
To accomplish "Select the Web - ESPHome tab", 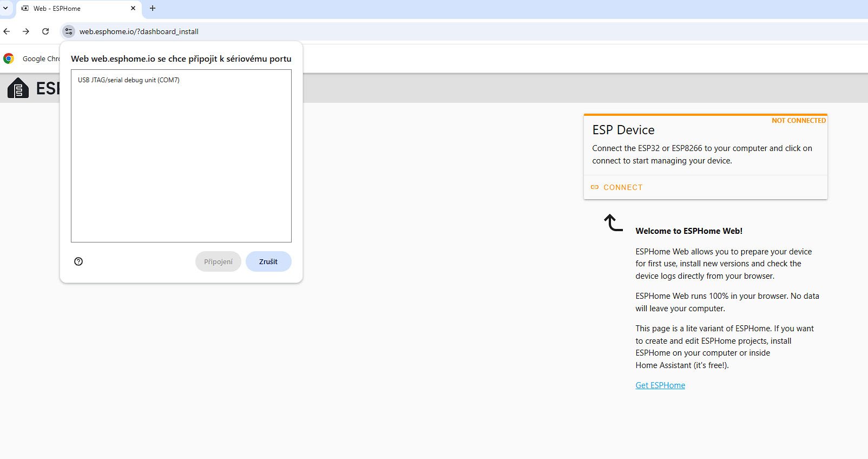I will pyautogui.click(x=79, y=9).
